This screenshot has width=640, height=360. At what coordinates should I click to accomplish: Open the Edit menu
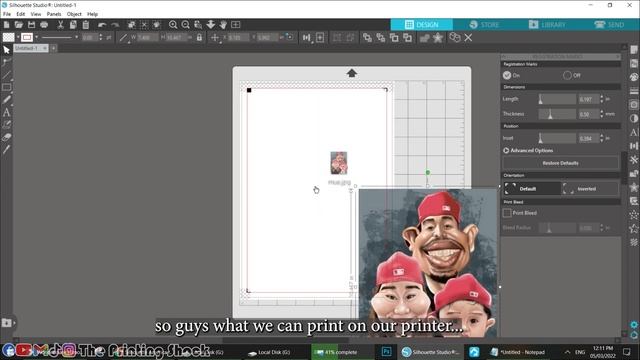[21, 14]
